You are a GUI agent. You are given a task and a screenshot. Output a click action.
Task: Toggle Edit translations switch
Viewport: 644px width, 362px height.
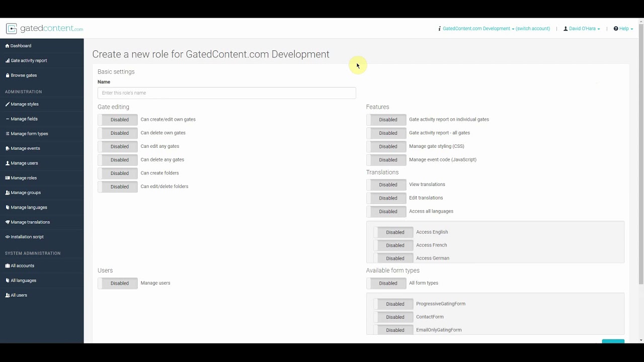pos(386,198)
